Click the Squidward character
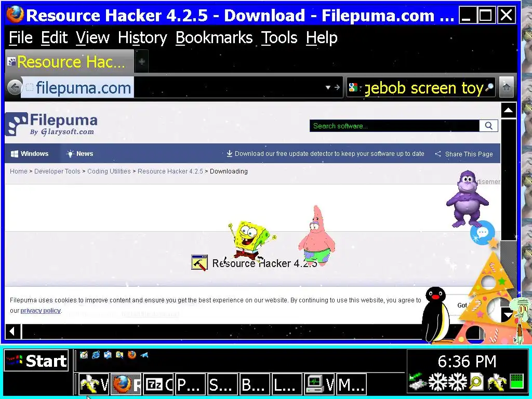Image resolution: width=532 pixels, height=399 pixels. point(520,319)
